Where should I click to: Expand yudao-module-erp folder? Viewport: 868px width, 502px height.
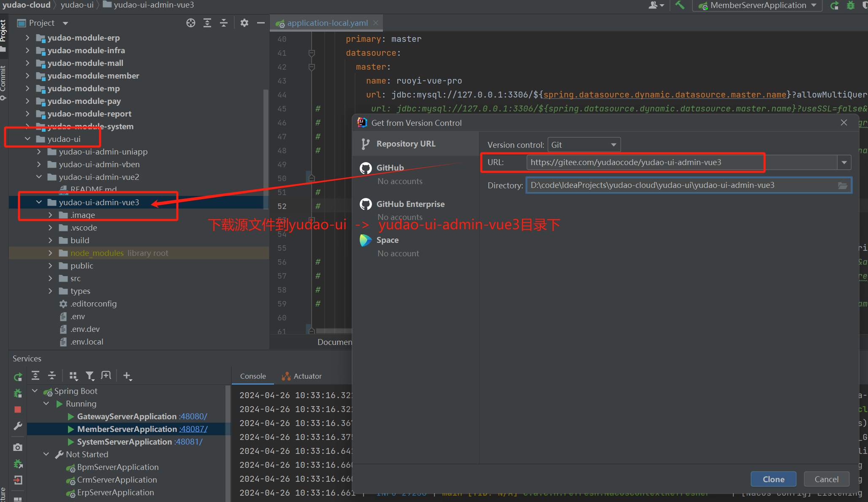[27, 38]
